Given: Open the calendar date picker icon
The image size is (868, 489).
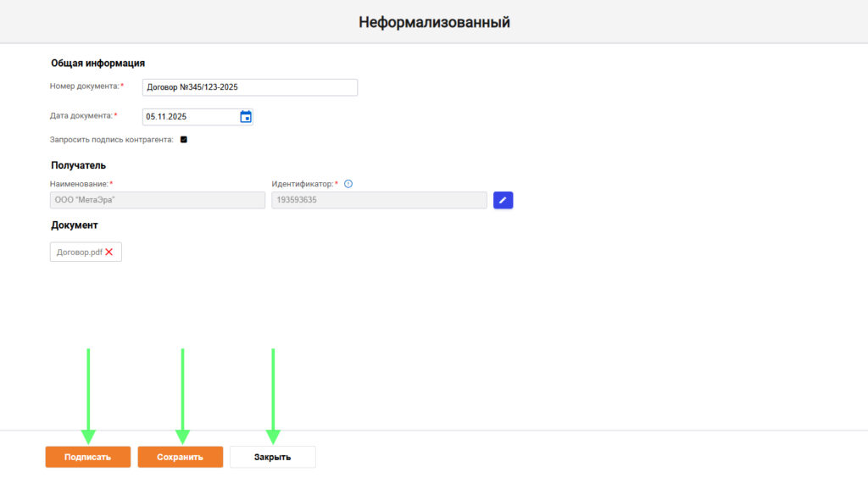Looking at the screenshot, I should pyautogui.click(x=246, y=117).
